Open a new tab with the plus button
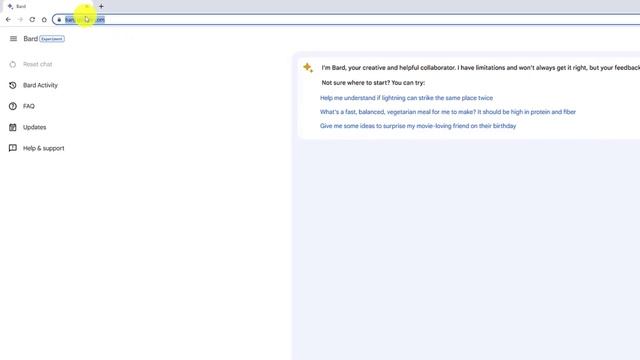The height and width of the screenshot is (360, 640). click(101, 6)
